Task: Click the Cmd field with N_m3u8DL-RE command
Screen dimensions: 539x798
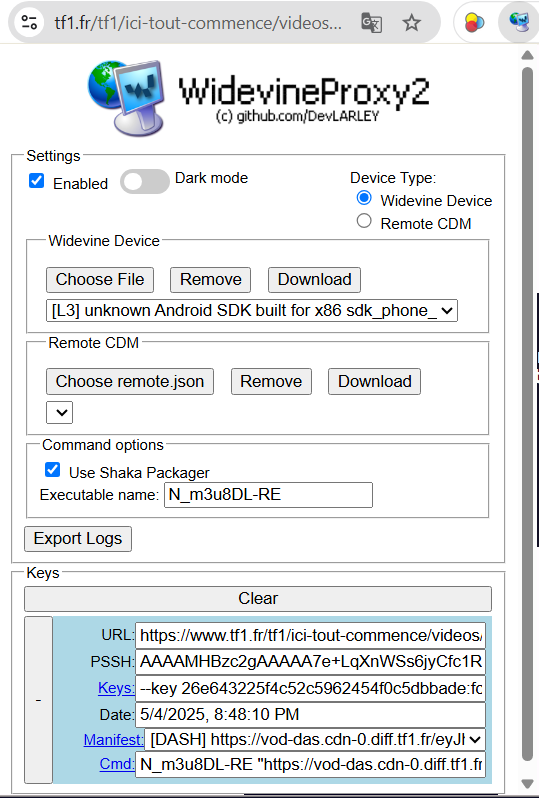Action: 310,764
